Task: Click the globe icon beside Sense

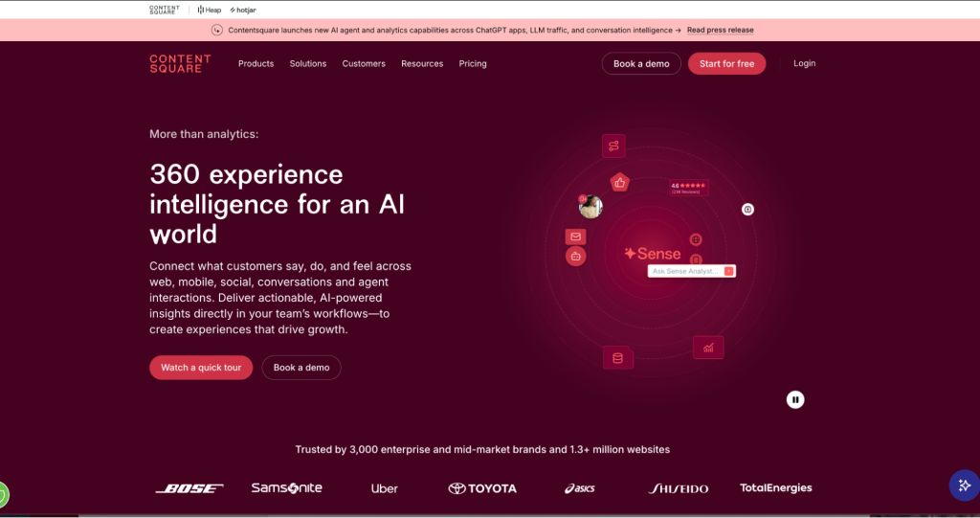Action: click(x=696, y=239)
